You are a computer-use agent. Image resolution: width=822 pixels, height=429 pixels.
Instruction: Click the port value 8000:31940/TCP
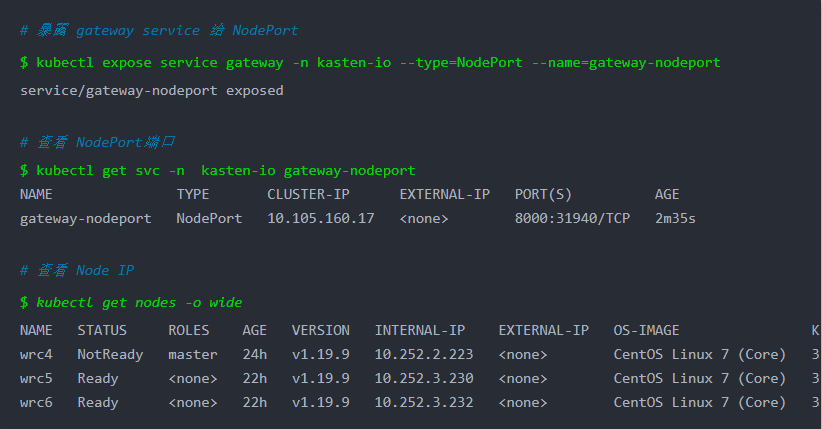click(x=572, y=219)
